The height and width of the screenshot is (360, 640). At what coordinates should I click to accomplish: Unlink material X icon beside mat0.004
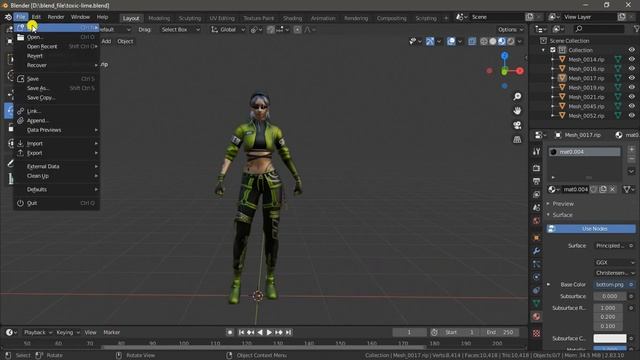[612, 189]
